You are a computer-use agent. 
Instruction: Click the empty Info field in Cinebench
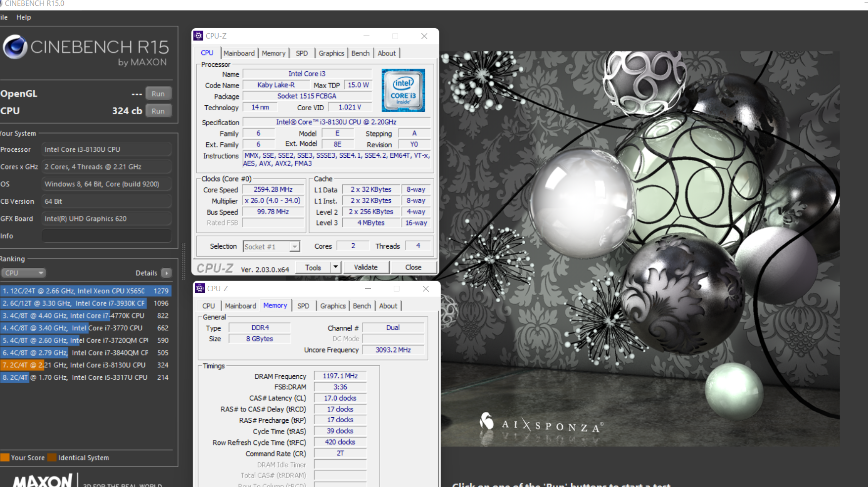106,236
